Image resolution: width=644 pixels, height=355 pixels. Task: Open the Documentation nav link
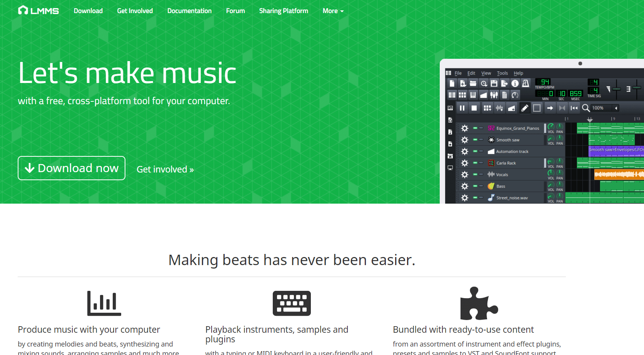pyautogui.click(x=189, y=11)
